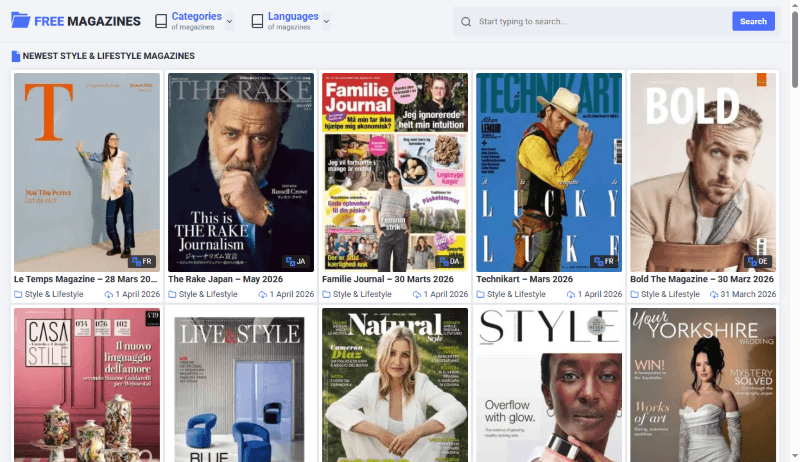Screen dimensions: 800x462
Task: Click download cloud icon under Le Temps Magazine
Action: [x=109, y=294]
